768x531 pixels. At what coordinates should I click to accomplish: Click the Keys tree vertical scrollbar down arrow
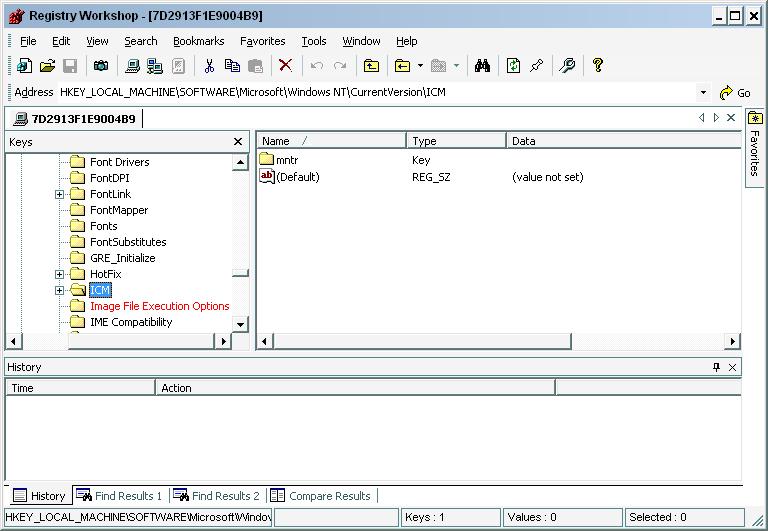240,324
